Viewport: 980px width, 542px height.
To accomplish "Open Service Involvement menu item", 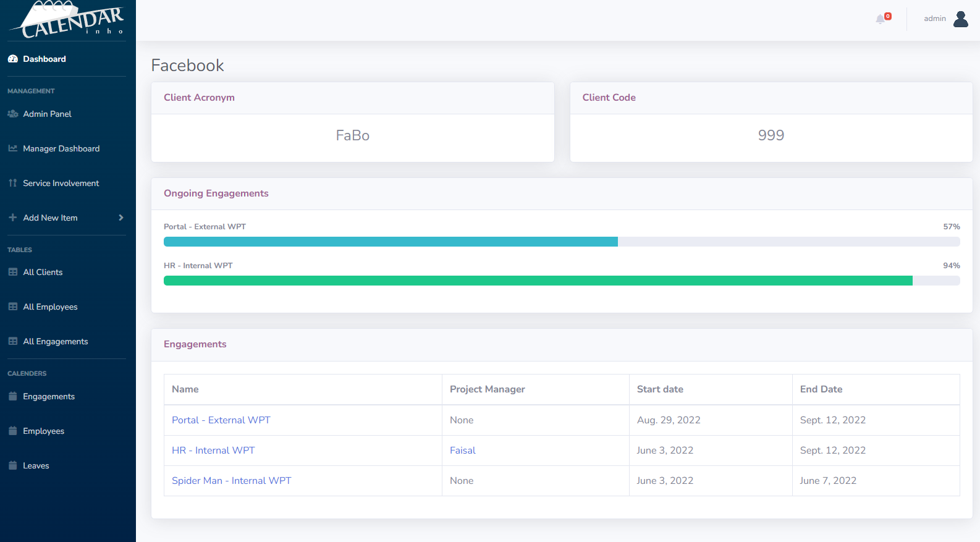I will click(61, 183).
